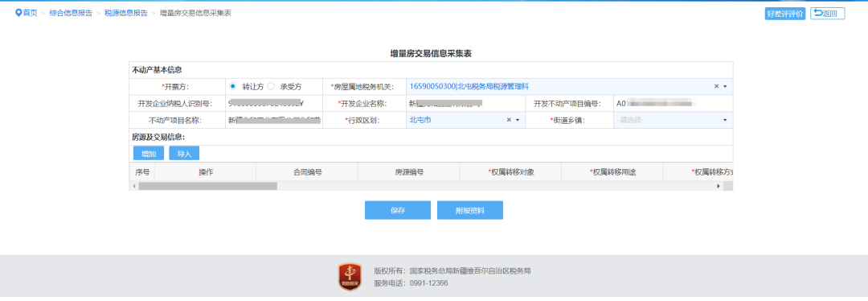868x301 pixels.
Task: Click 房源编号 column header
Action: point(409,172)
